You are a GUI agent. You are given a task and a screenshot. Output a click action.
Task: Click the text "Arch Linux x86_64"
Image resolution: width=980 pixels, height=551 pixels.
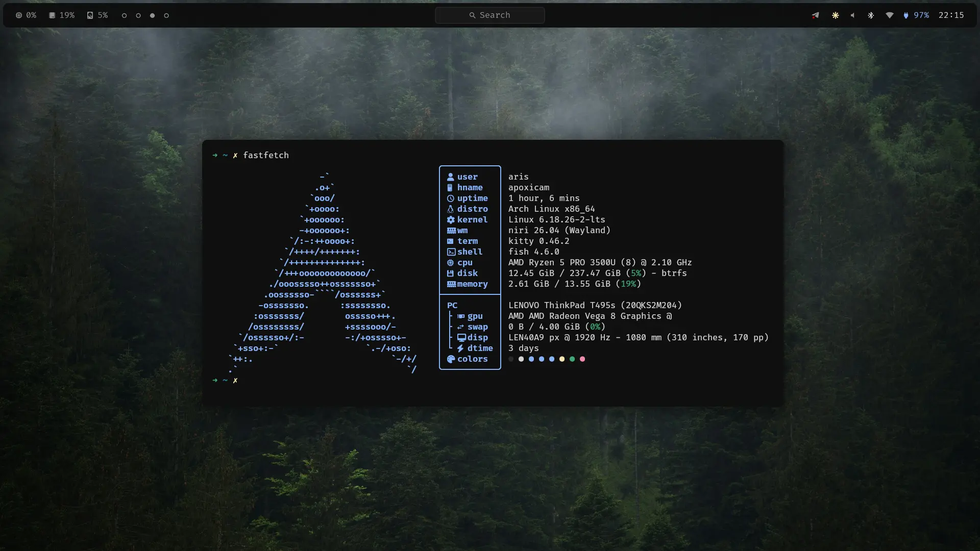[552, 209]
